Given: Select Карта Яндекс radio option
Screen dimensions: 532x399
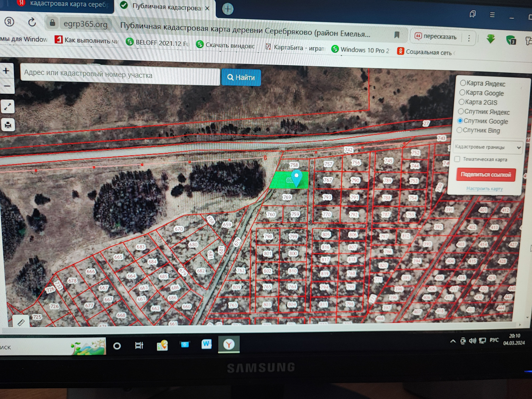Looking at the screenshot, I should point(463,83).
